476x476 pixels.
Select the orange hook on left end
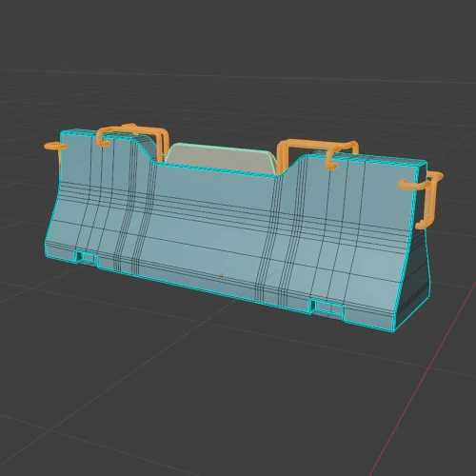tap(55, 147)
